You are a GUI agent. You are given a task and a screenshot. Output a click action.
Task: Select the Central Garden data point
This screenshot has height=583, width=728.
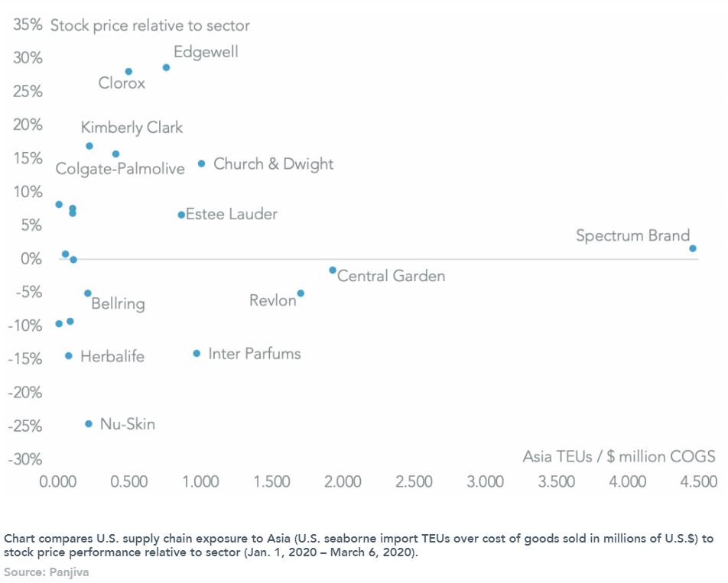click(333, 270)
